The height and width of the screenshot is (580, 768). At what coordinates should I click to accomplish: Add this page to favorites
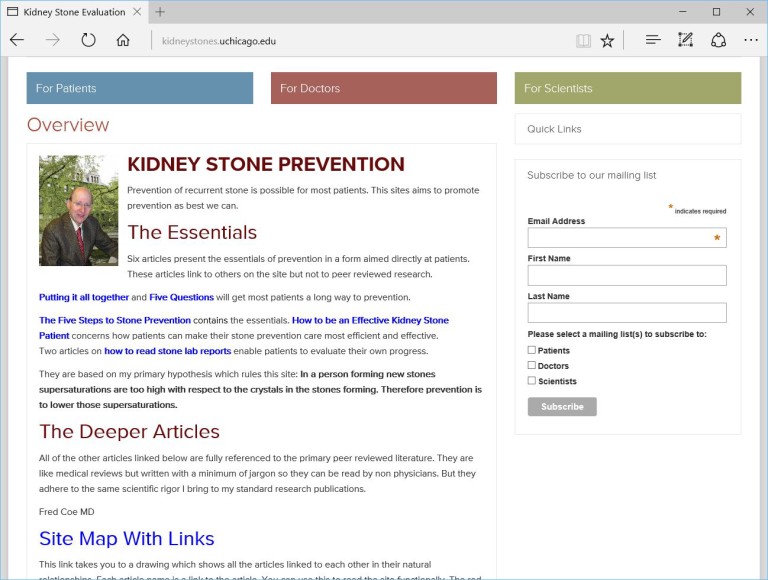607,41
